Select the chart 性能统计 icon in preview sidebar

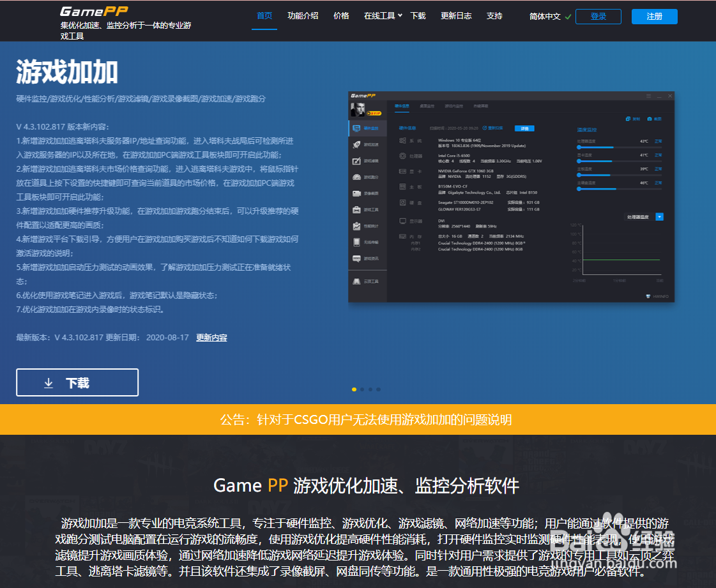coord(356,226)
